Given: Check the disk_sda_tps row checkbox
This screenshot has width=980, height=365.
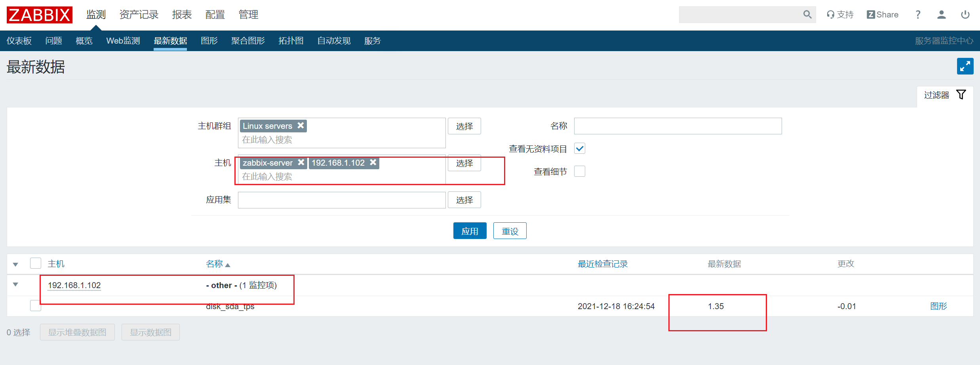Looking at the screenshot, I should [x=36, y=306].
